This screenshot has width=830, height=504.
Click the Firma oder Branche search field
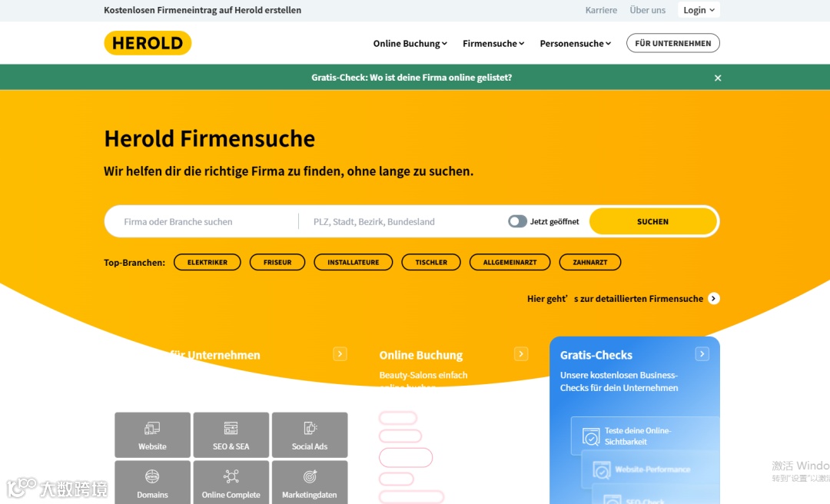coord(204,221)
